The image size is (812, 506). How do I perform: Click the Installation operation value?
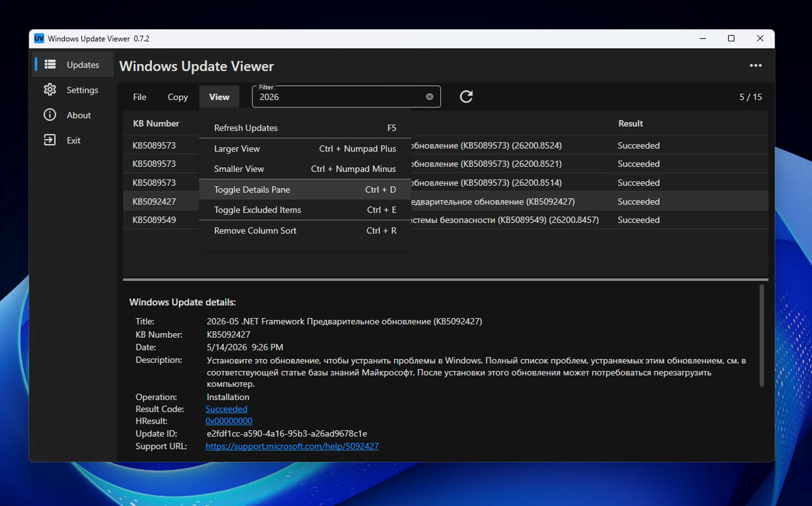pyautogui.click(x=228, y=397)
